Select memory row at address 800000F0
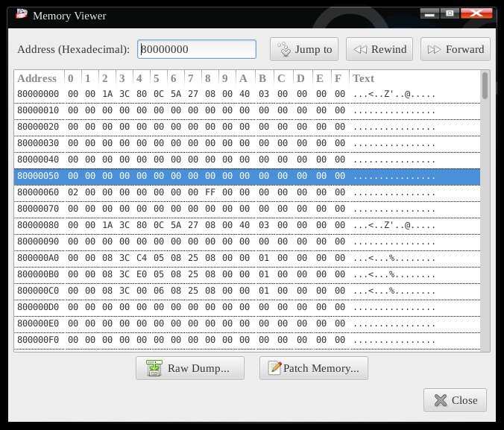Viewport: 504px width, 430px height. click(246, 340)
